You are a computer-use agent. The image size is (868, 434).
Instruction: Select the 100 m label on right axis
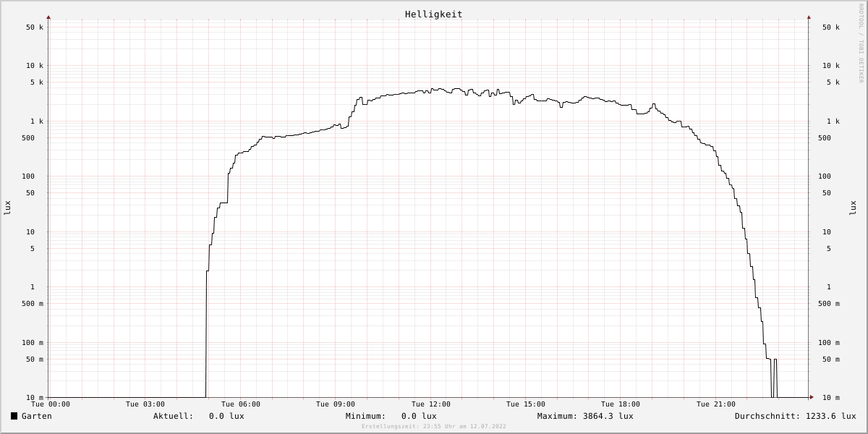(829, 343)
